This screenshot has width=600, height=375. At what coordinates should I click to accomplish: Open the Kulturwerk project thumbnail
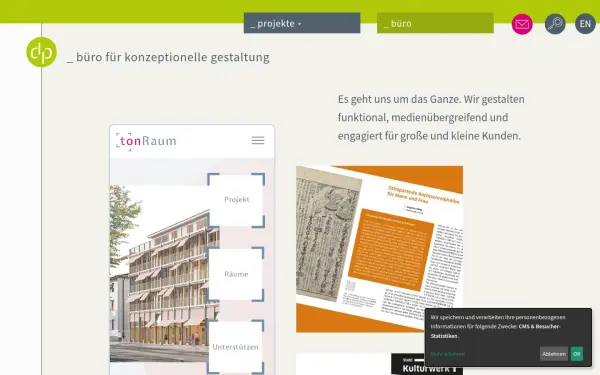[x=379, y=364]
